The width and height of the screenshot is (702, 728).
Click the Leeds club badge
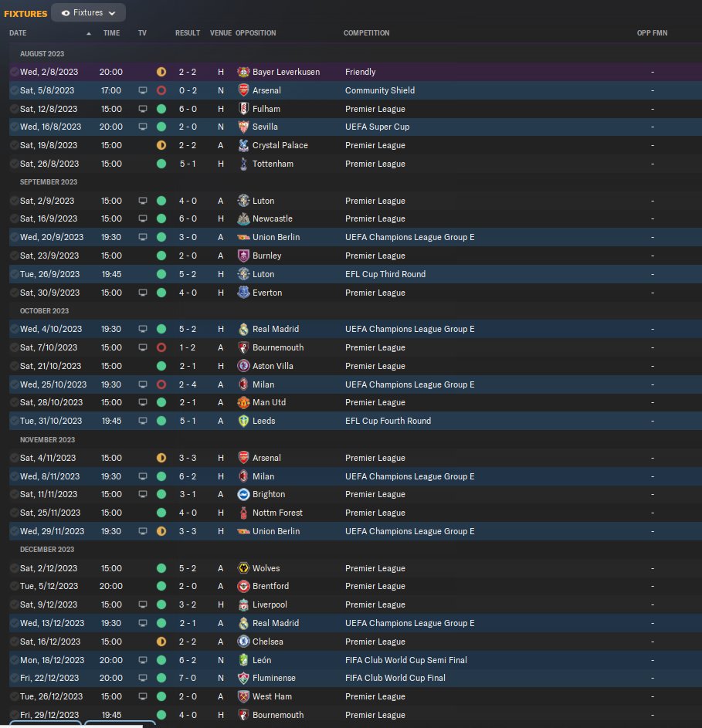tap(243, 421)
